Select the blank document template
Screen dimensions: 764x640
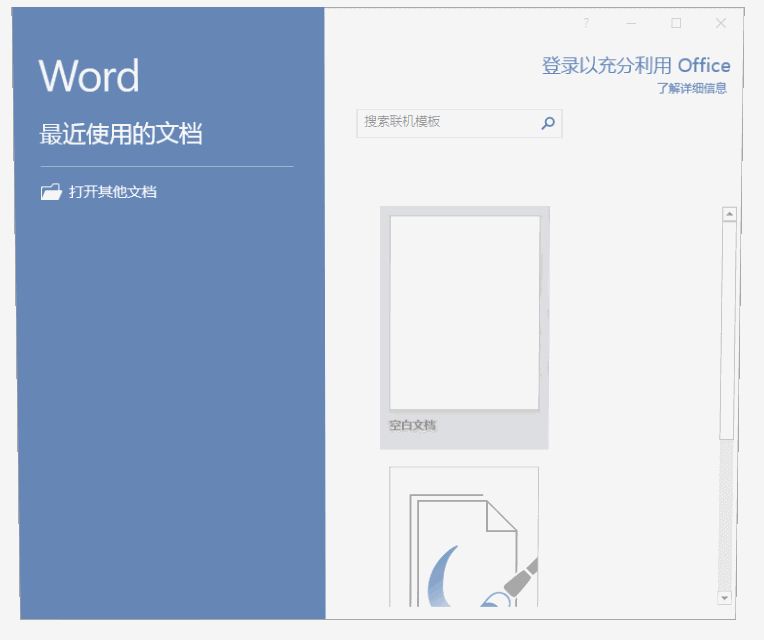tap(464, 327)
